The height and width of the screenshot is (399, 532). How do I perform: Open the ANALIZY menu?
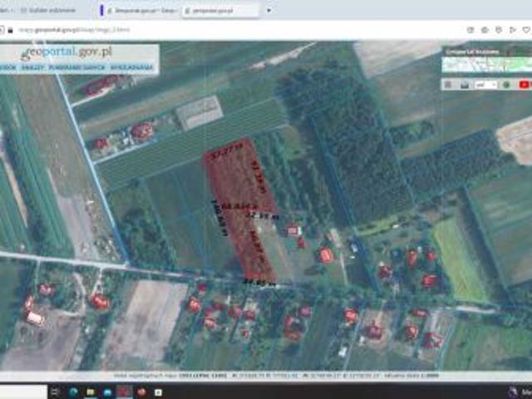click(x=32, y=66)
